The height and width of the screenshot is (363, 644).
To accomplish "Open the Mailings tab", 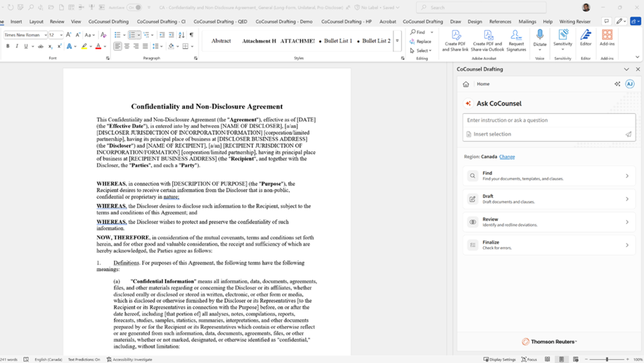I will [527, 22].
